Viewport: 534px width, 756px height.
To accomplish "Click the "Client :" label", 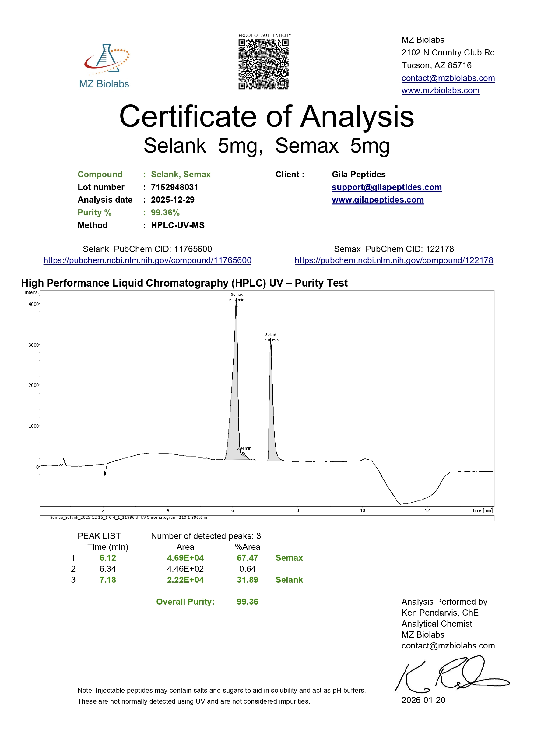I will (x=290, y=174).
